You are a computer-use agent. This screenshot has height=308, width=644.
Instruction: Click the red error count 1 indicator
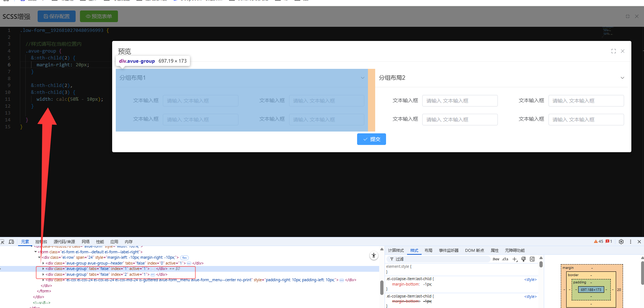[609, 241]
